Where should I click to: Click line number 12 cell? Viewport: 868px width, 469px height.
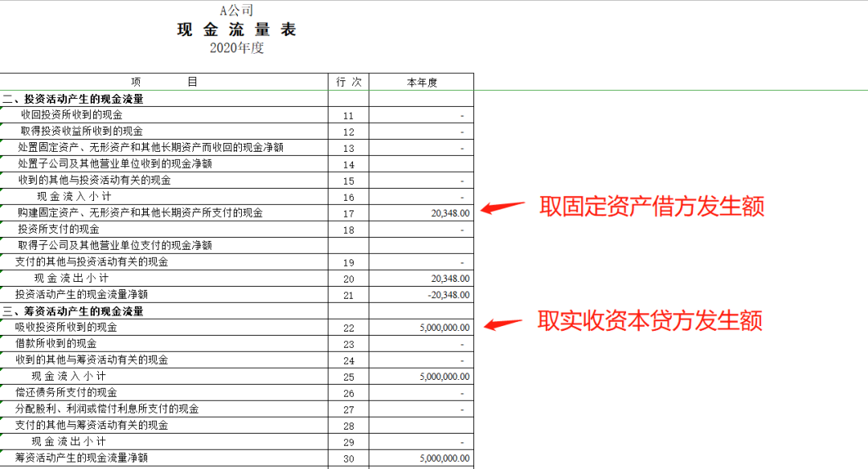(348, 133)
